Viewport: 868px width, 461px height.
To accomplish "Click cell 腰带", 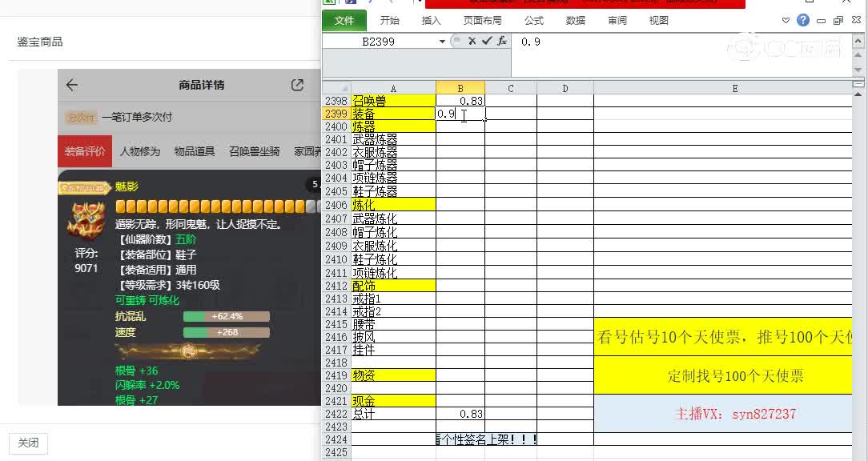I will tap(393, 324).
